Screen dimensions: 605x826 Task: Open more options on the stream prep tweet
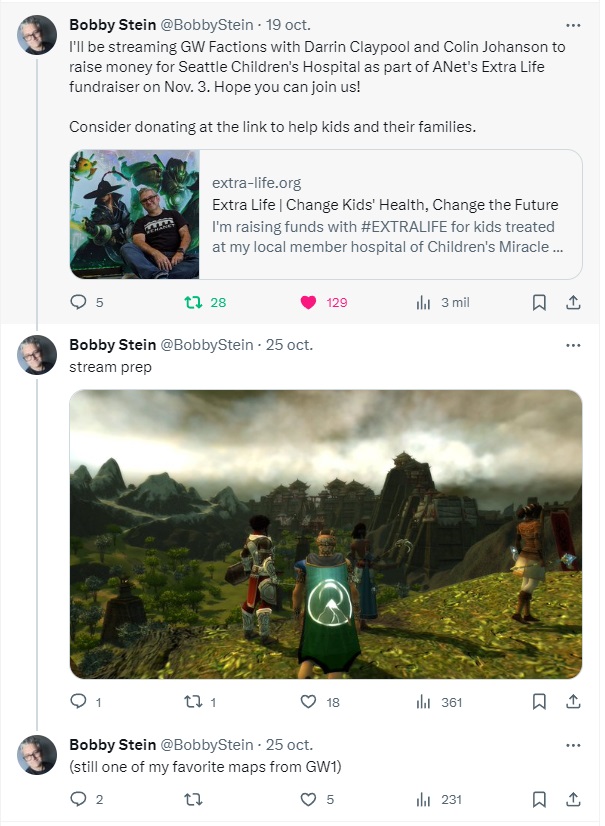pos(573,345)
